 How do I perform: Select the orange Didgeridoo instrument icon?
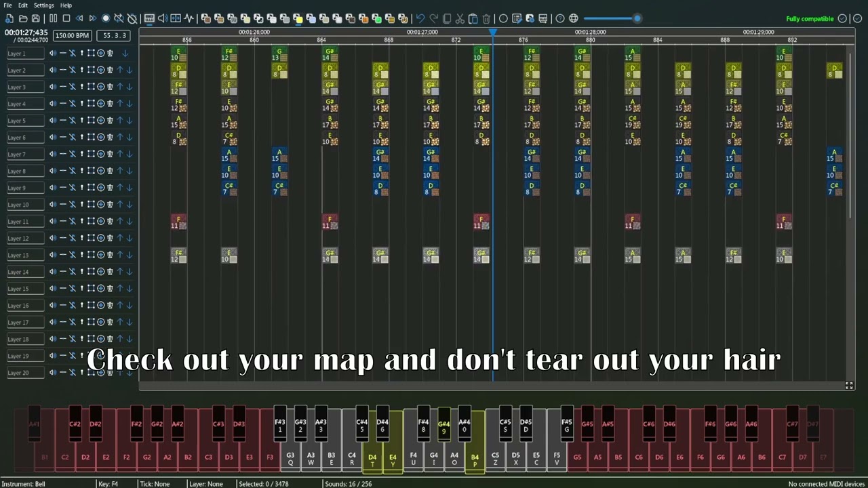pyautogui.click(x=363, y=18)
